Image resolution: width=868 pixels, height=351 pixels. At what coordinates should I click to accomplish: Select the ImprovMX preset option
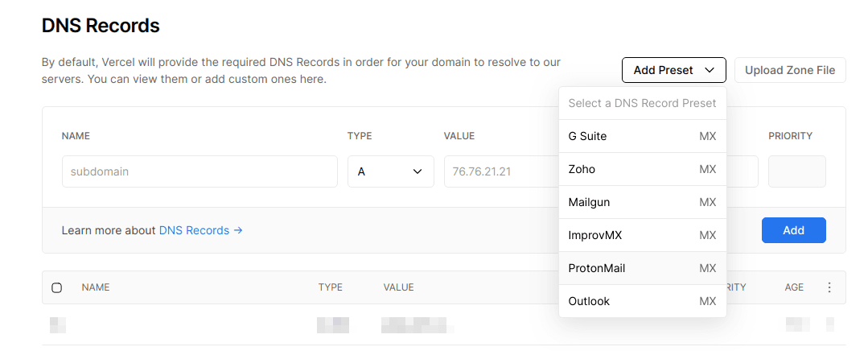pos(642,235)
